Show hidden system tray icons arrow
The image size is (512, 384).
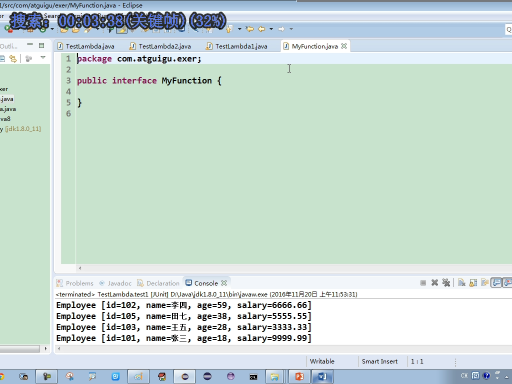coord(507,377)
